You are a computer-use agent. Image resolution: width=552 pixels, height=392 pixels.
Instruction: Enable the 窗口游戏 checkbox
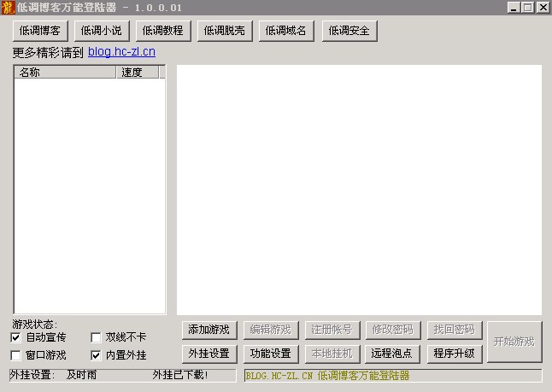16,354
